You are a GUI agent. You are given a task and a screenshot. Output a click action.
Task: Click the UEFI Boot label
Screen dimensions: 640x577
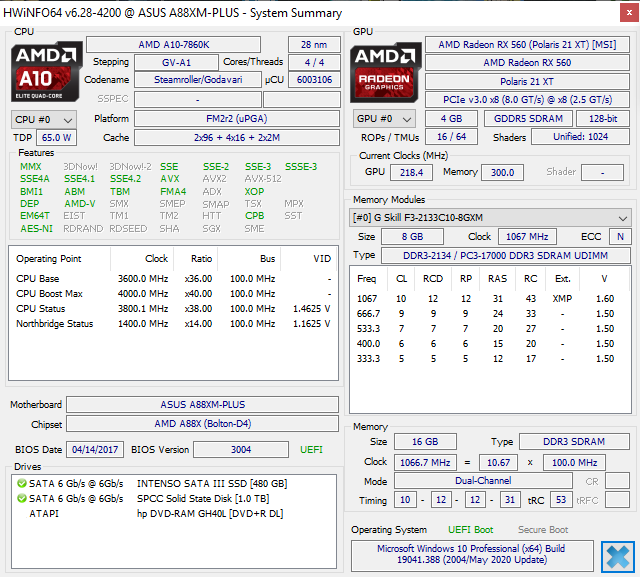[470, 530]
